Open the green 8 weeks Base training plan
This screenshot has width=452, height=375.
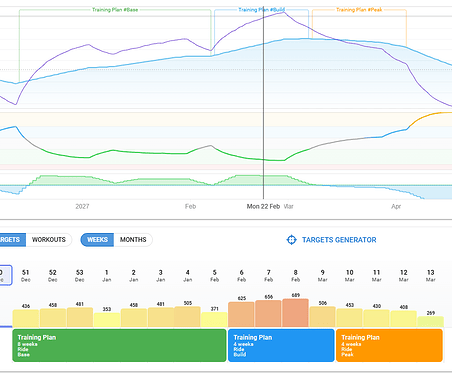119,345
